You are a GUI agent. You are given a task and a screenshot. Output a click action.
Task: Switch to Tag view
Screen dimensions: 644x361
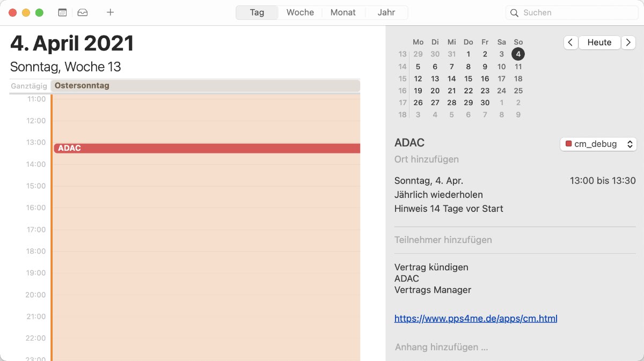[257, 12]
